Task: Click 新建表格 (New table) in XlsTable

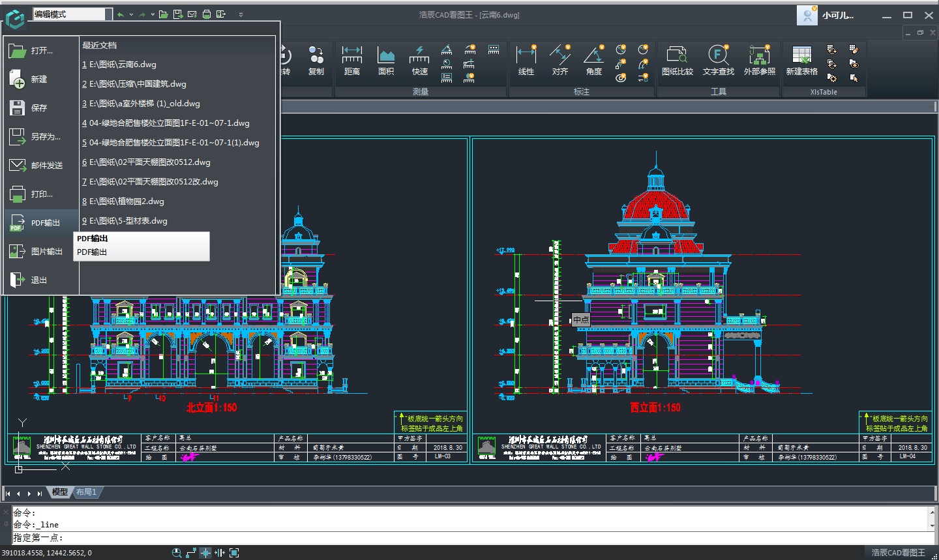Action: (801, 61)
